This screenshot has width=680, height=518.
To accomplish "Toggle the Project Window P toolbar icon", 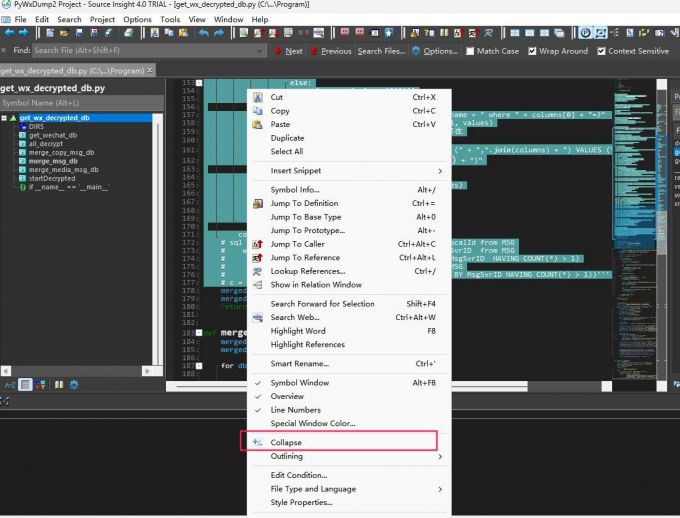I will click(585, 33).
